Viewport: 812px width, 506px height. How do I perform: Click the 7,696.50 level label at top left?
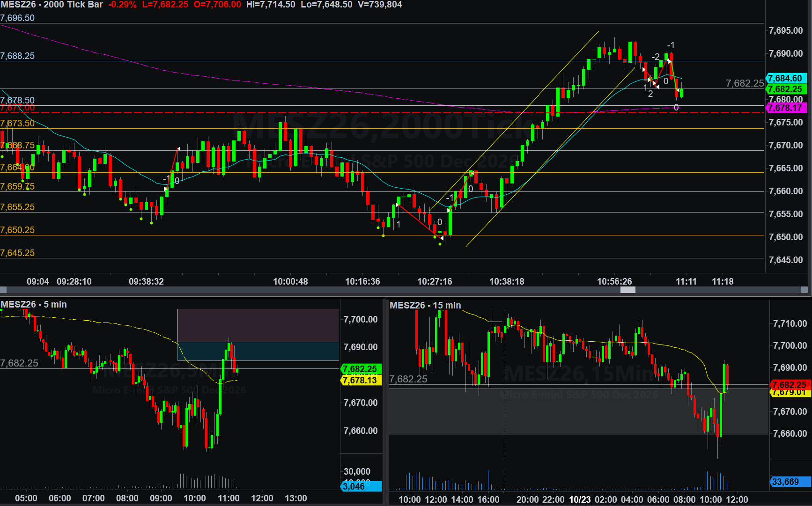17,18
